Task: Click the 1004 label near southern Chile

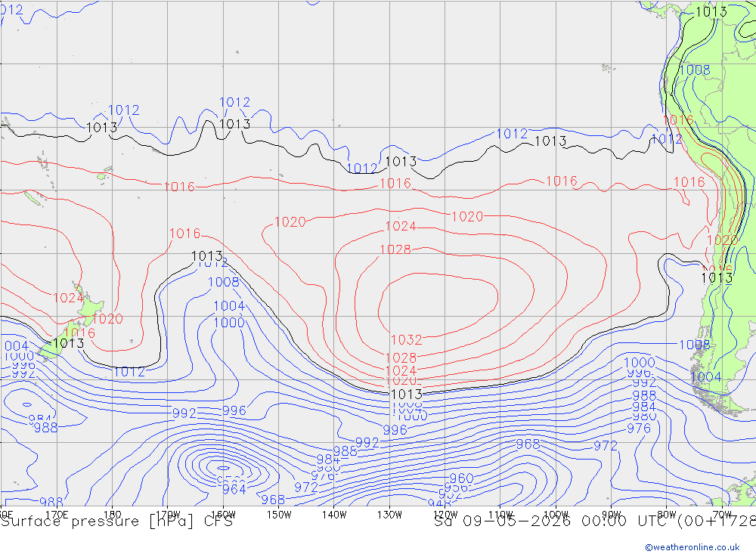Action: tap(706, 377)
